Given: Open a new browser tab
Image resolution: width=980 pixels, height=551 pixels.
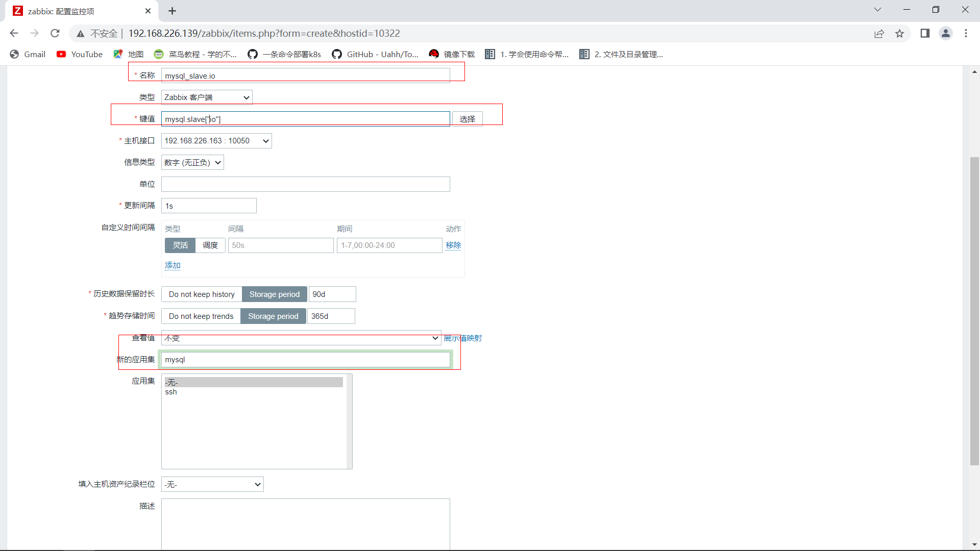Looking at the screenshot, I should (x=172, y=11).
